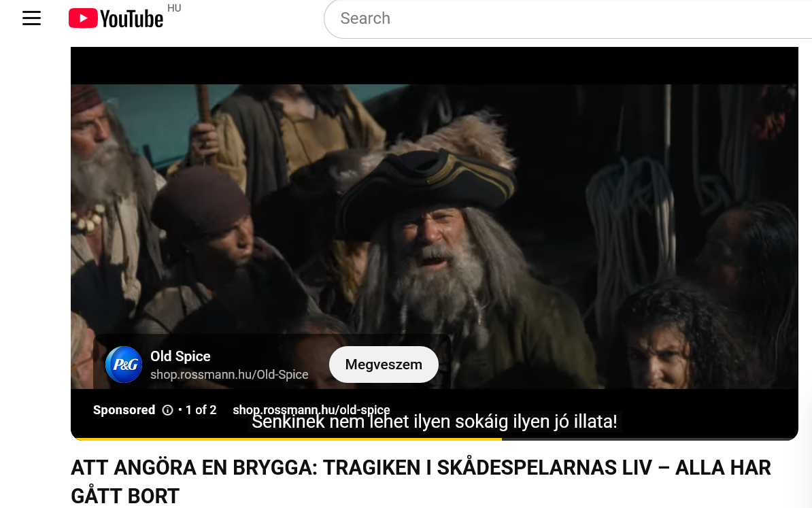Click the Sponsored label
812x508 pixels.
pos(124,410)
